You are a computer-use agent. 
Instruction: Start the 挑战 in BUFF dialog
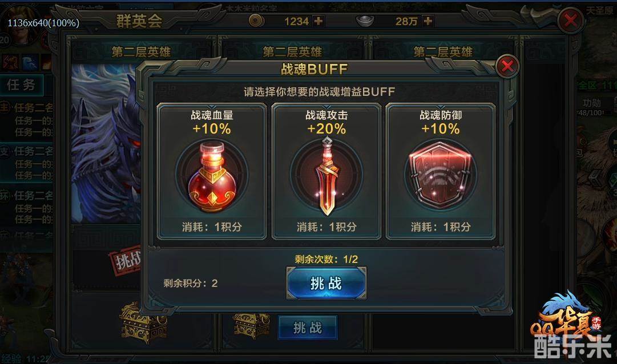point(326,283)
